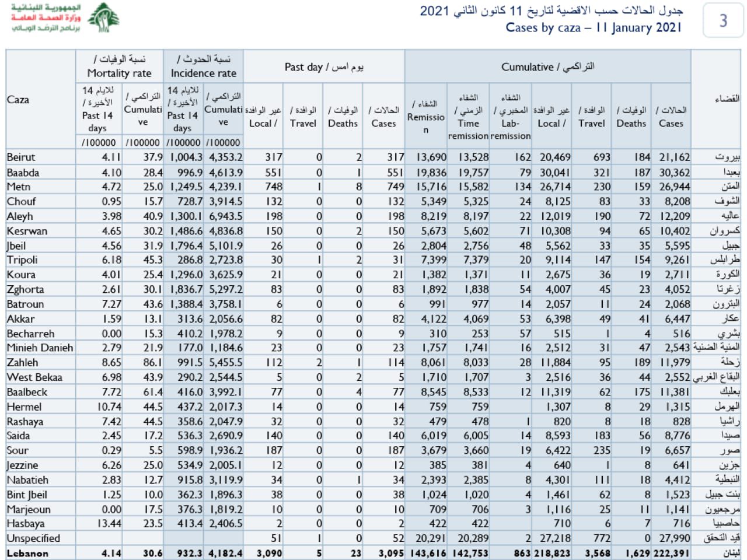Click the Arabic caza label 'طرابلس'
The height and width of the screenshot is (560, 747).
pos(725,260)
